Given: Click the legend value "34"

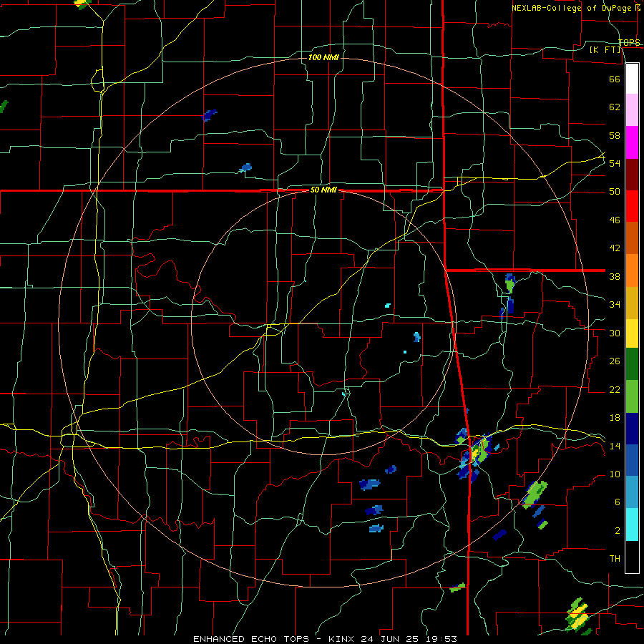Looking at the screenshot, I should [x=615, y=305].
